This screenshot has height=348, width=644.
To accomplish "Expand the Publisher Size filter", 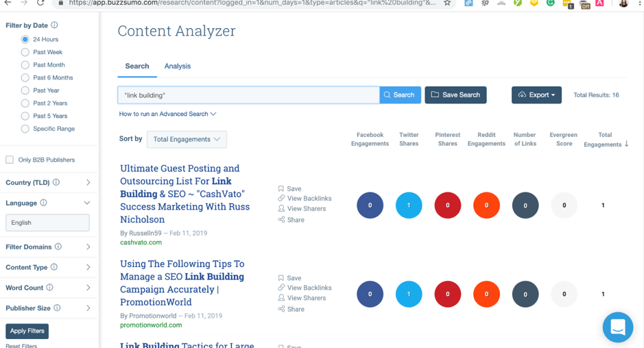I will pyautogui.click(x=88, y=308).
